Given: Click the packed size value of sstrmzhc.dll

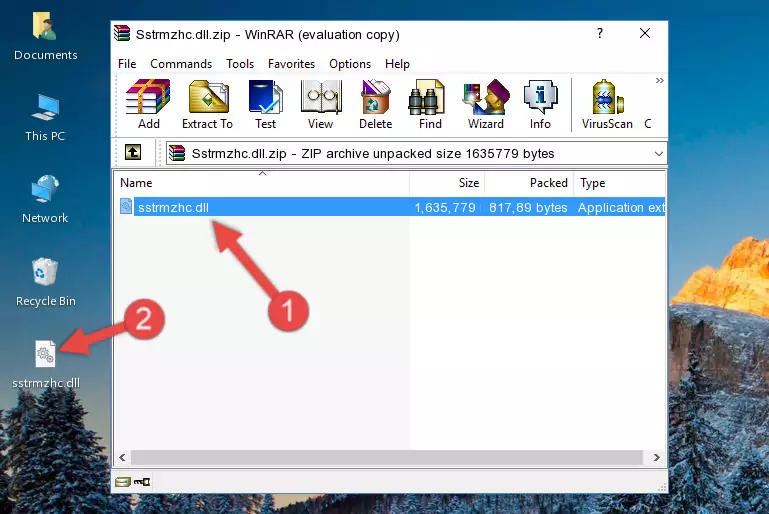Looking at the screenshot, I should click(528, 207).
